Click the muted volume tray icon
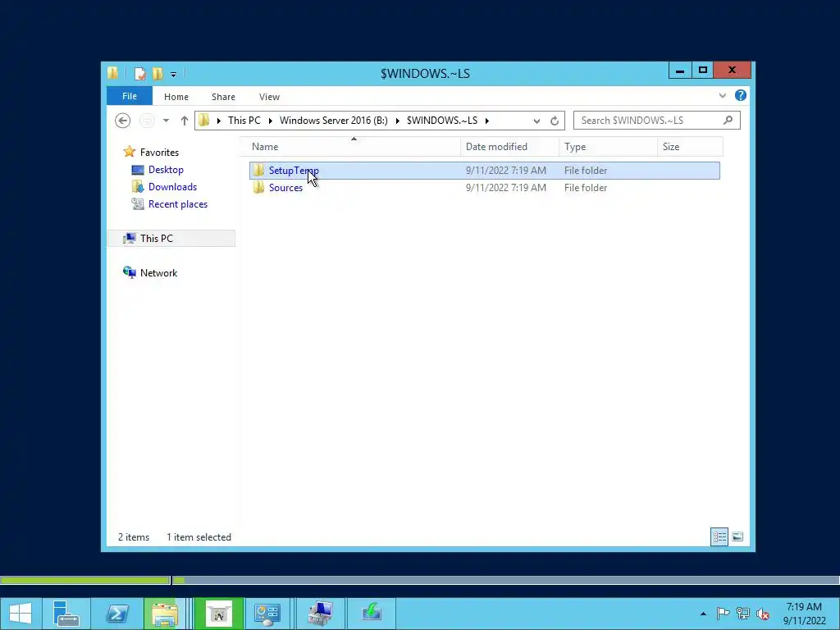This screenshot has height=630, width=840. point(762,614)
